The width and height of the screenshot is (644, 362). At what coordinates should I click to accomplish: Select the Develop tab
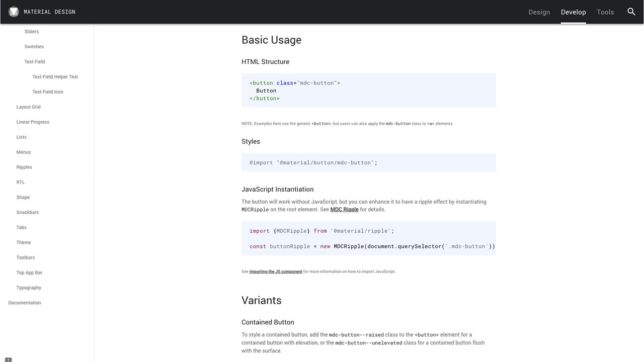pos(573,12)
